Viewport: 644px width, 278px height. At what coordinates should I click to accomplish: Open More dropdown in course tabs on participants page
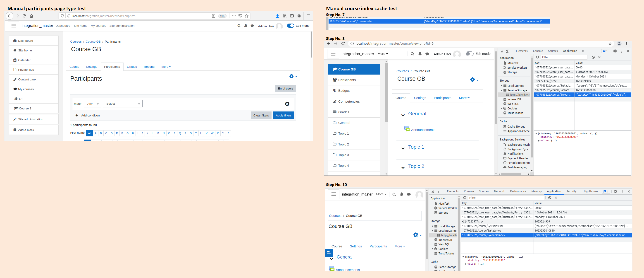pos(166,67)
